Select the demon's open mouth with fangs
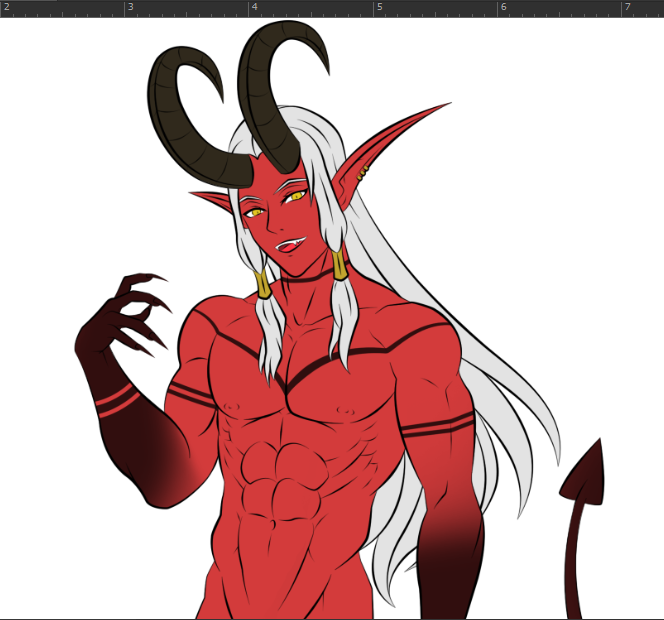Screen dimensions: 664x620 (290, 245)
